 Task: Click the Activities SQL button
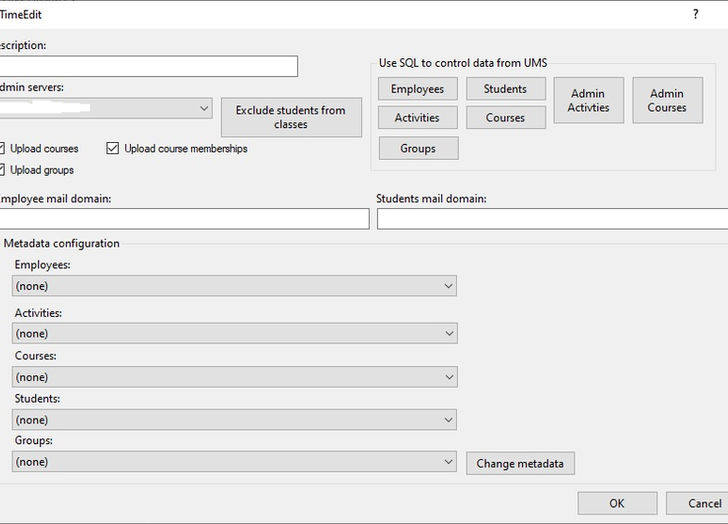point(417,117)
